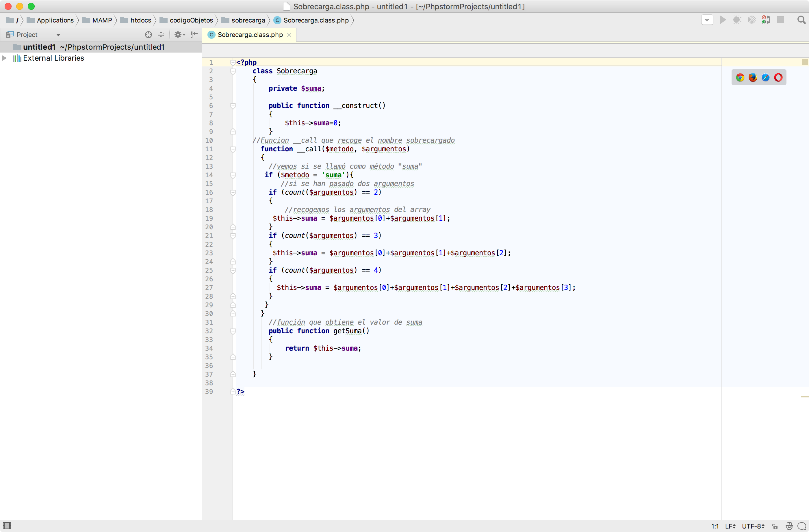
Task: Open the file in Chrome browser
Action: (740, 77)
